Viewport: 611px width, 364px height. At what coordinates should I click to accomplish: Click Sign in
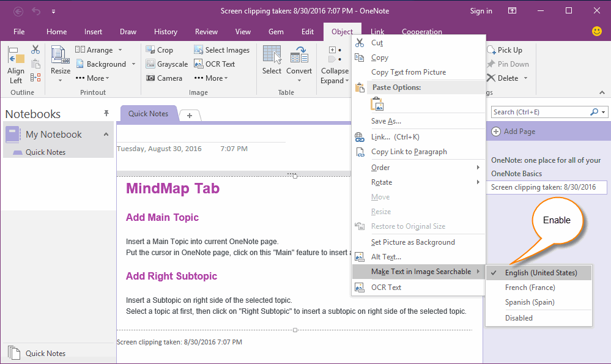[481, 11]
